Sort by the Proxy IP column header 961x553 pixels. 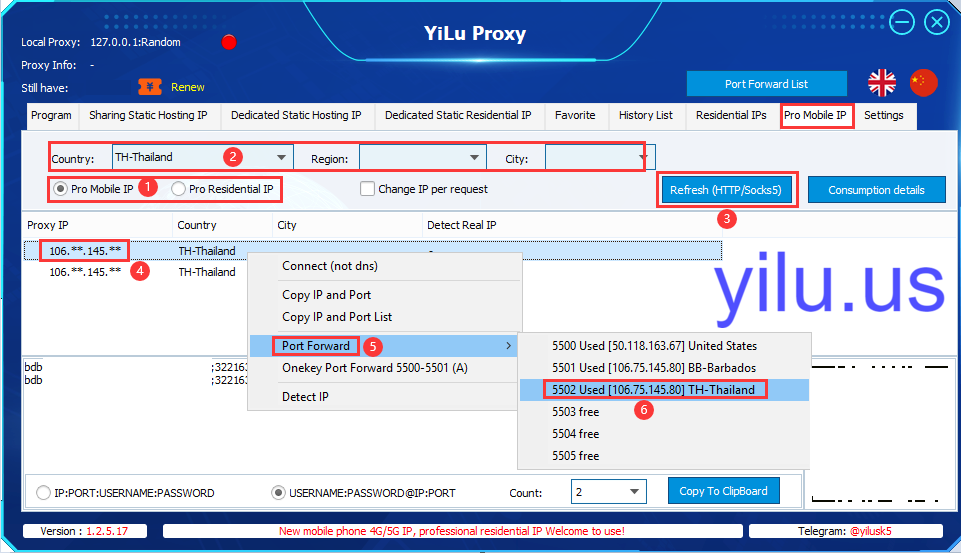[97, 225]
